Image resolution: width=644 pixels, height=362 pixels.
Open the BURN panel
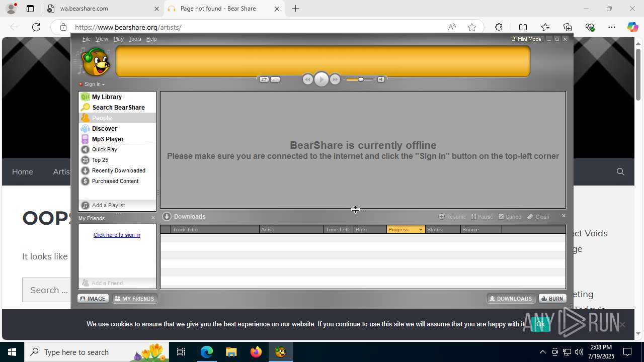tap(552, 299)
